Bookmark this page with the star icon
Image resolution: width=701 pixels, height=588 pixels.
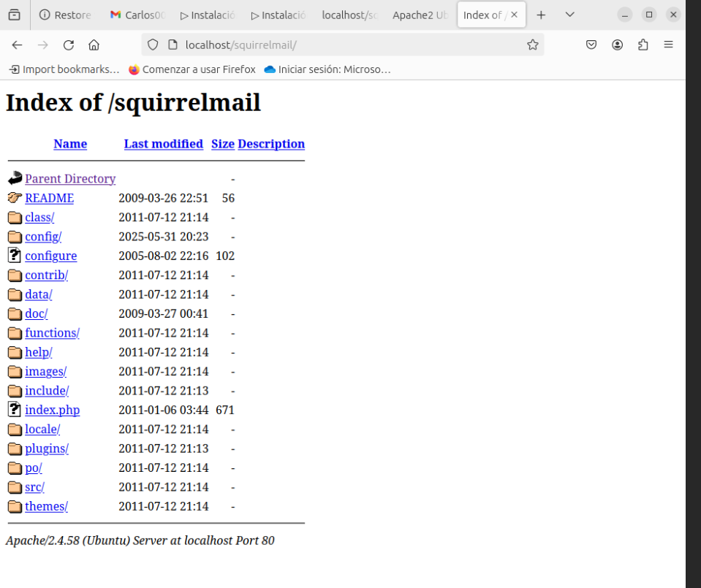click(532, 45)
